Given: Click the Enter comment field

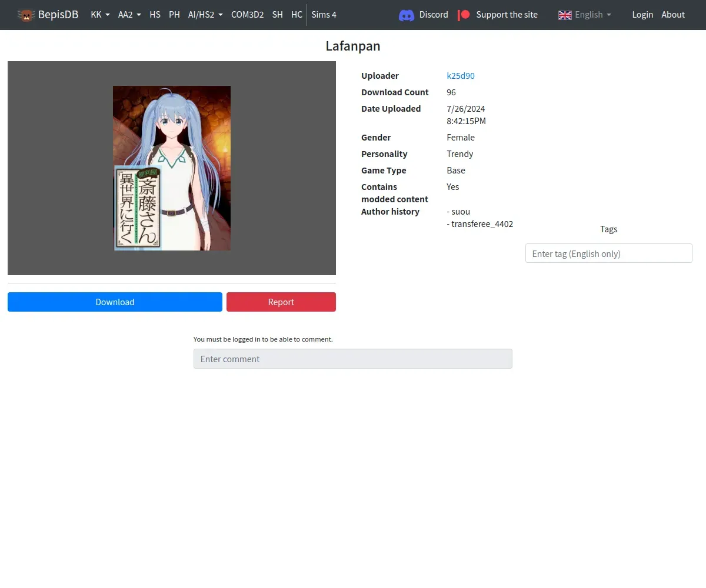Looking at the screenshot, I should coord(353,359).
